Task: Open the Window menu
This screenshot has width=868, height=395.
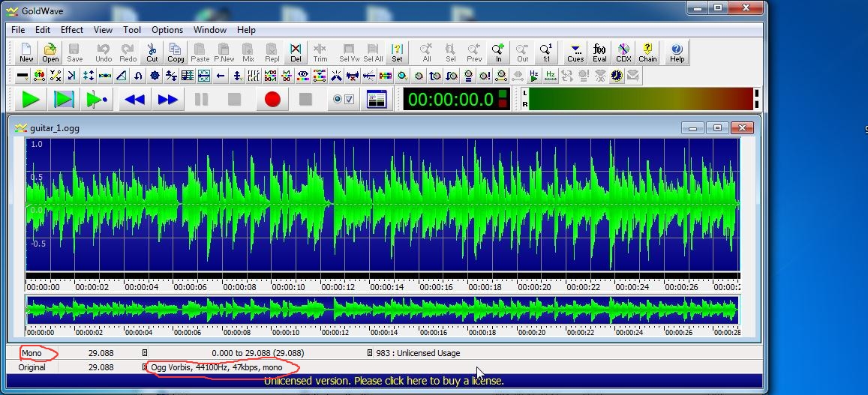Action: click(x=210, y=30)
